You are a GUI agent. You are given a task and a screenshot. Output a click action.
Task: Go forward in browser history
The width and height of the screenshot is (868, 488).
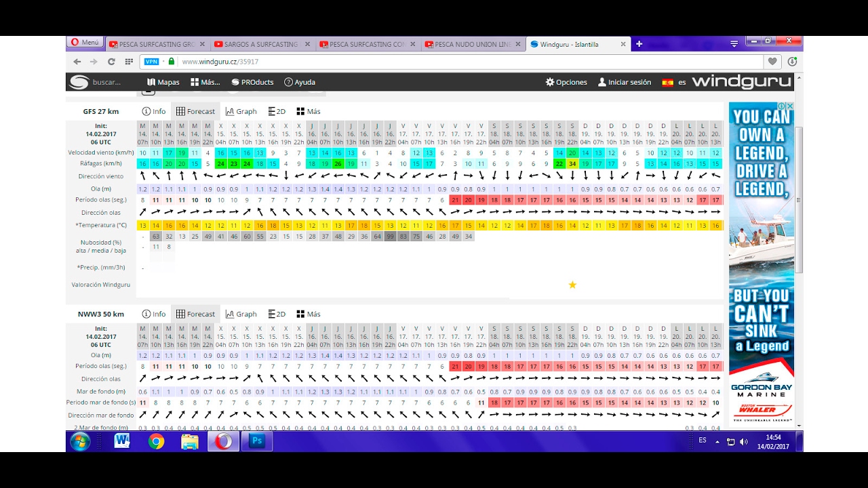94,62
